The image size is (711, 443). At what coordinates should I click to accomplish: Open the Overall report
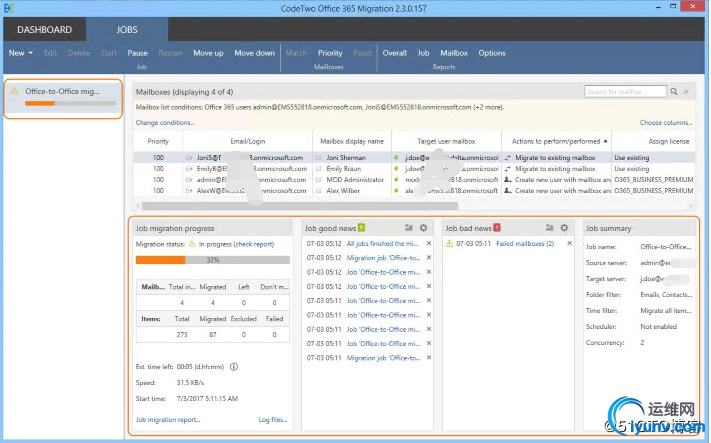coord(394,53)
